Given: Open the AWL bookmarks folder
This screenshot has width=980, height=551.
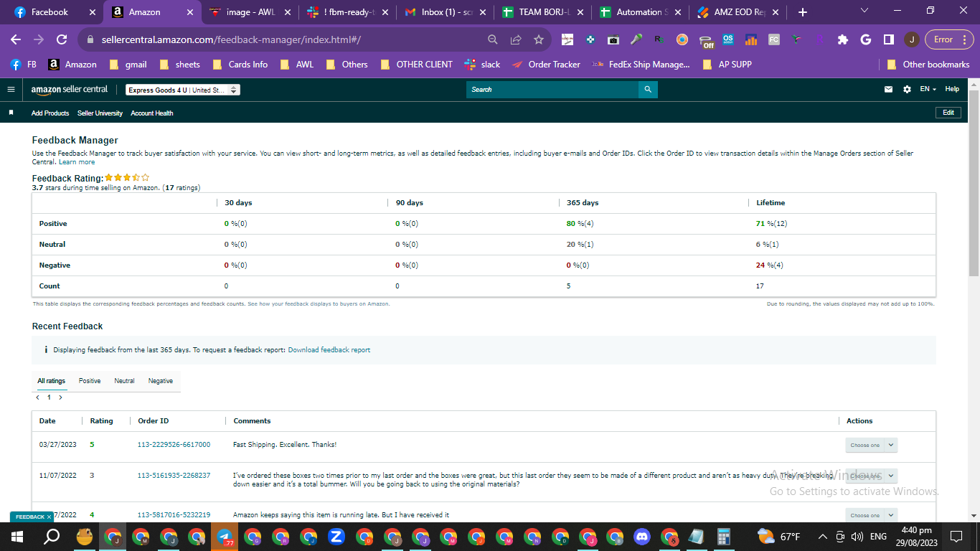Looking at the screenshot, I should point(297,65).
